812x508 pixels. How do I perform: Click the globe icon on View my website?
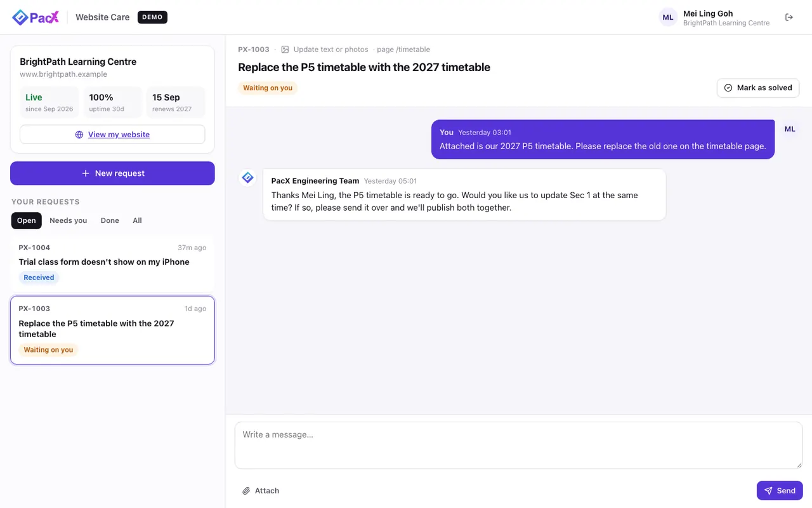(x=79, y=135)
